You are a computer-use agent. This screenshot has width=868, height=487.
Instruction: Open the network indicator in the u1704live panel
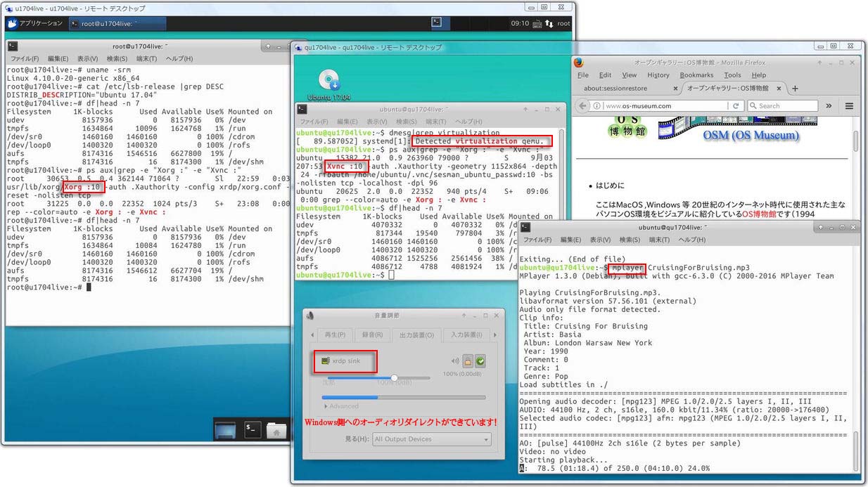point(549,23)
